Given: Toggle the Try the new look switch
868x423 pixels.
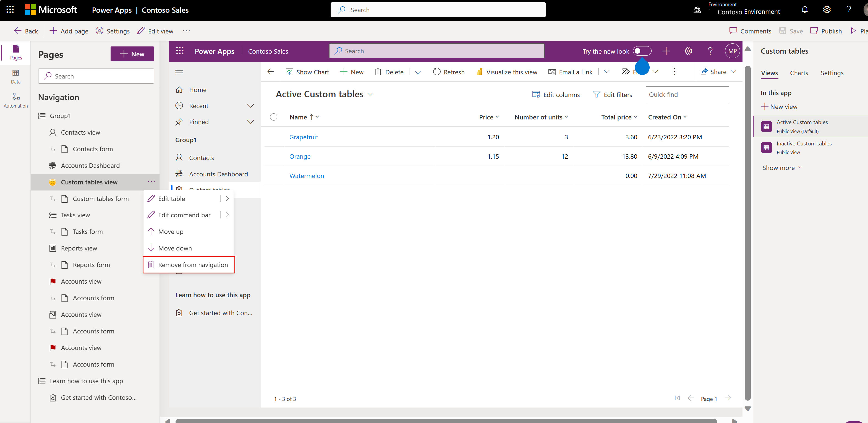Looking at the screenshot, I should pos(642,51).
